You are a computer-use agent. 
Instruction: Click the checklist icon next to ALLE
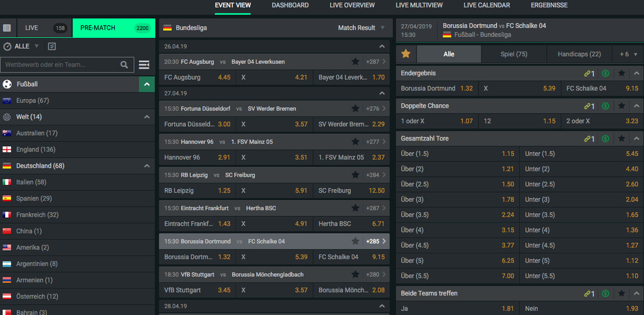[52, 46]
